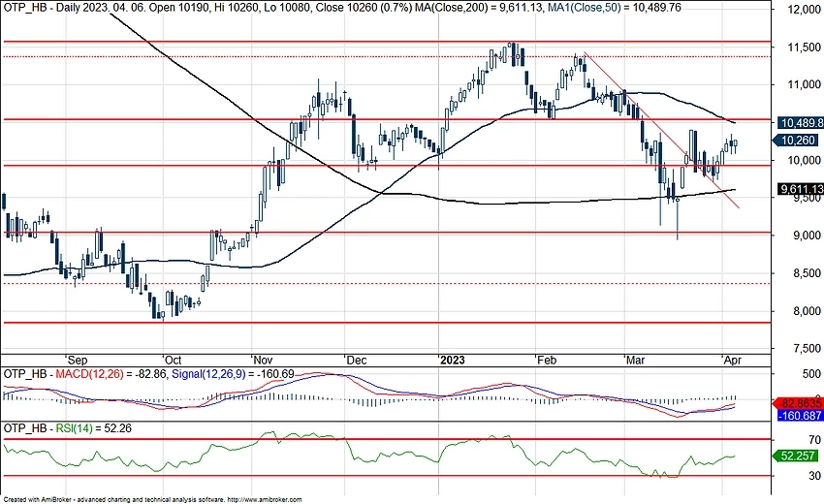Image resolution: width=824 pixels, height=504 pixels.
Task: Click the 8,500 price axis label
Action: click(807, 273)
